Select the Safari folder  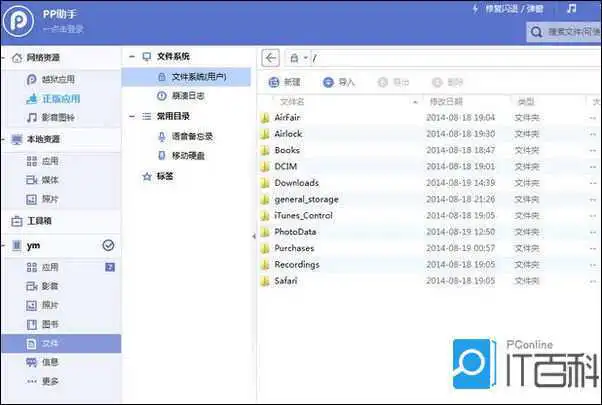tap(286, 281)
